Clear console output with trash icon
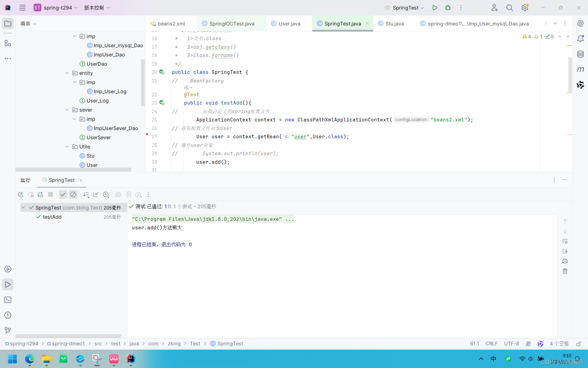The width and height of the screenshot is (588, 368). [565, 271]
